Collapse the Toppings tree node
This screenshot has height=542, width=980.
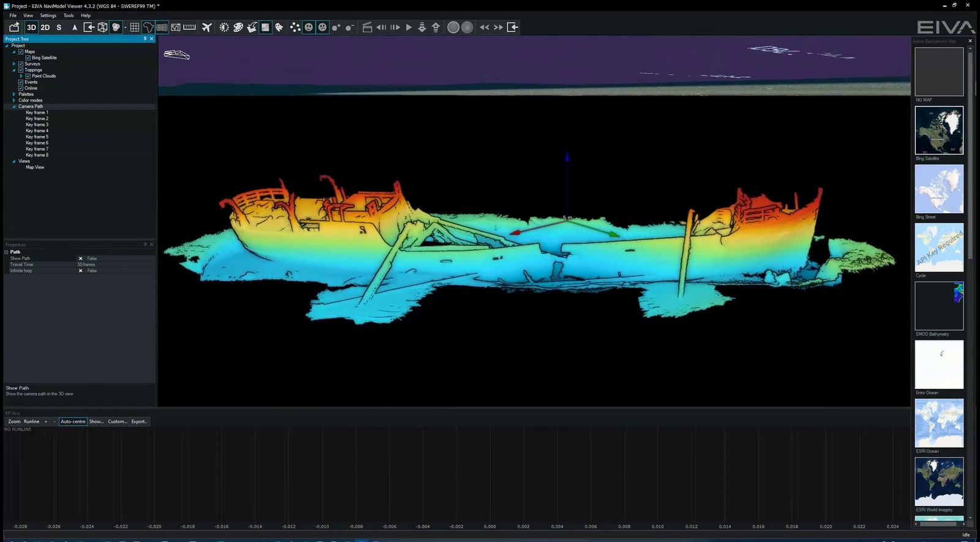(14, 70)
